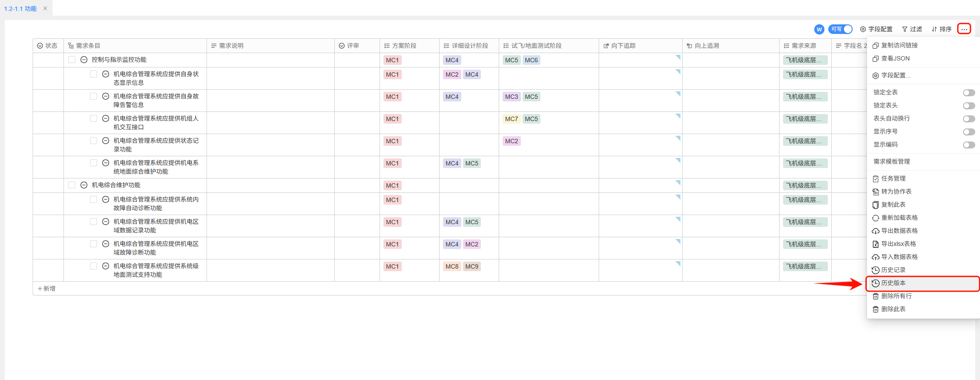980x380 pixels.
Task: Click the MC6 tag in first row
Action: (x=531, y=60)
